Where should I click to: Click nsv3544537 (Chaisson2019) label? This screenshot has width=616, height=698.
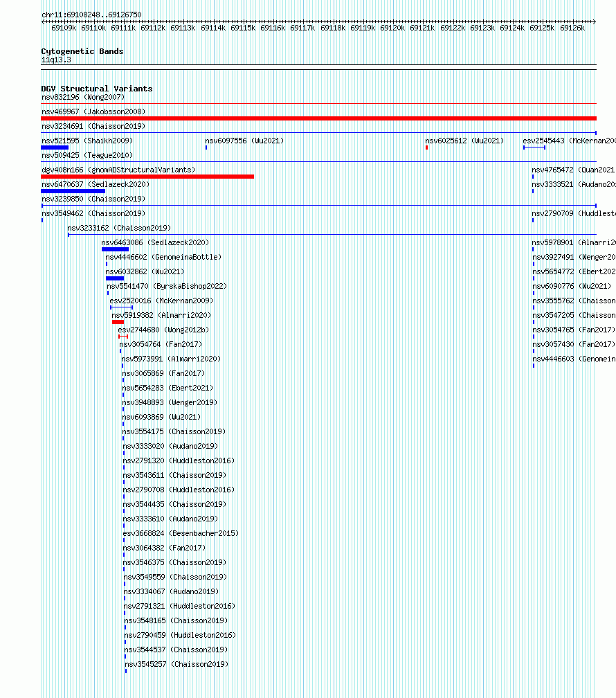pyautogui.click(x=176, y=650)
